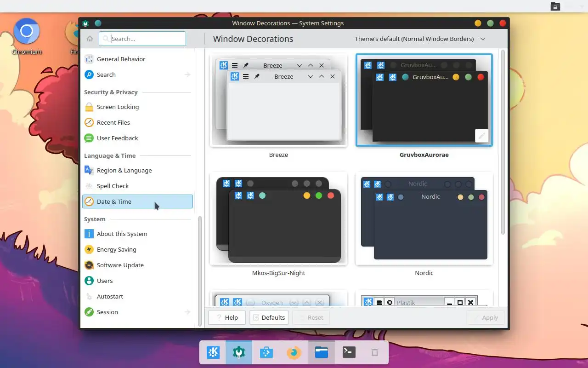588x368 pixels.
Task: Click the Help button
Action: 227,317
